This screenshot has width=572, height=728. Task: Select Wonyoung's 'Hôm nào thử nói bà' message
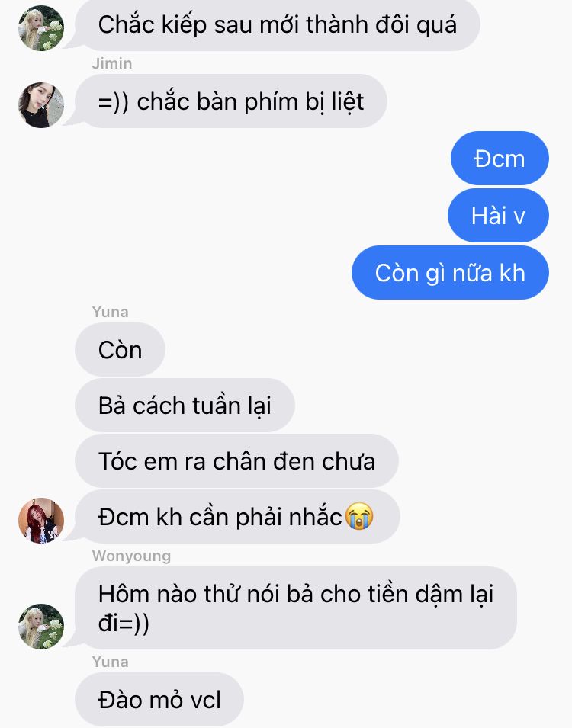(x=295, y=608)
